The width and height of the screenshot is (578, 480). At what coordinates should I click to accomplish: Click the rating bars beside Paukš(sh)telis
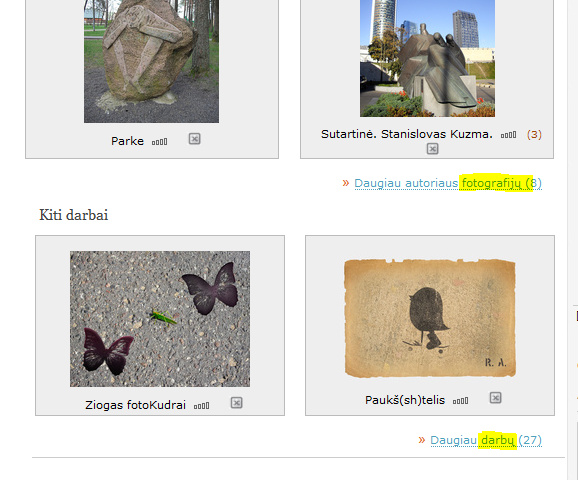[460, 401]
